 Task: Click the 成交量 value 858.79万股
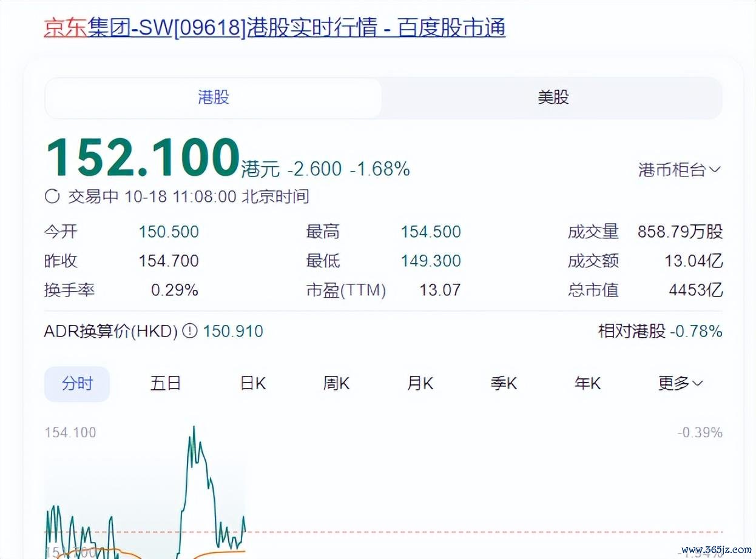pos(680,232)
